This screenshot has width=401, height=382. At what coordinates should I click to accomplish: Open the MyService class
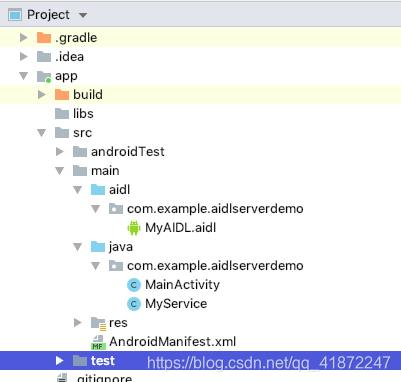[176, 304]
